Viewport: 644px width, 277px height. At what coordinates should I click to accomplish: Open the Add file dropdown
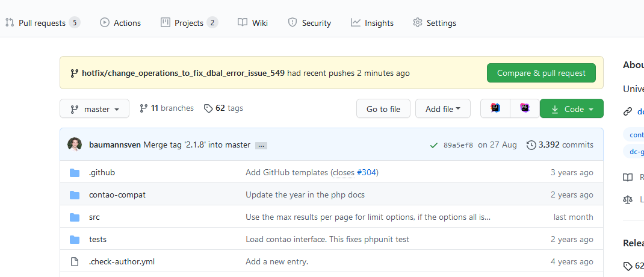click(442, 109)
